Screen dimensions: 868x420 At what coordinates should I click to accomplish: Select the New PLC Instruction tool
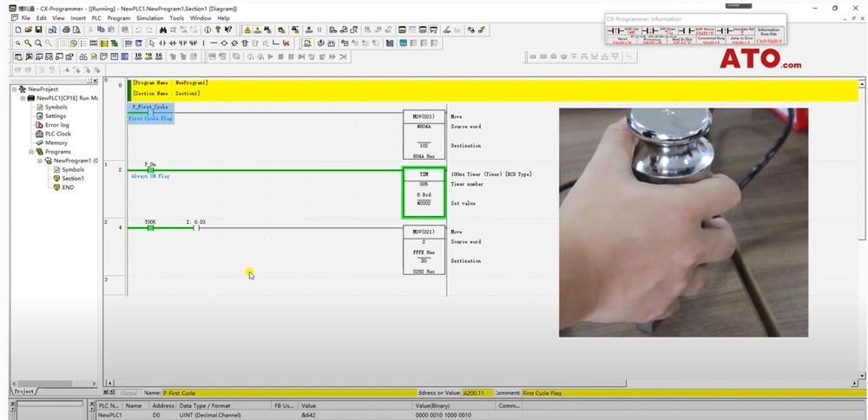(x=245, y=43)
